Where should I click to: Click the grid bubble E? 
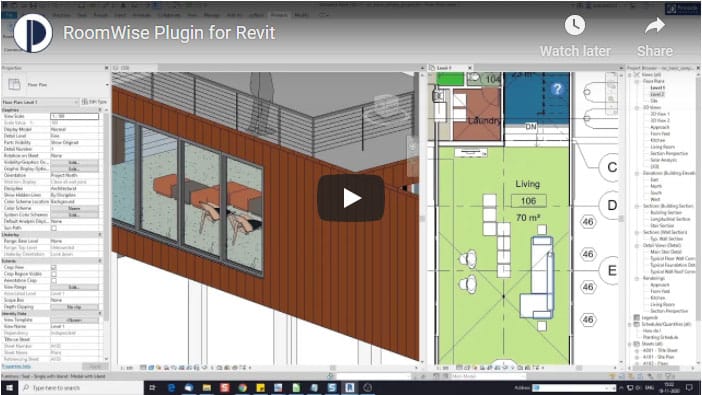coord(611,270)
